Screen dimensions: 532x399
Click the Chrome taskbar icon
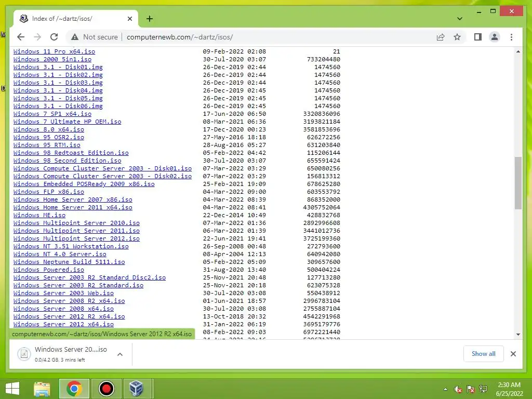74,389
